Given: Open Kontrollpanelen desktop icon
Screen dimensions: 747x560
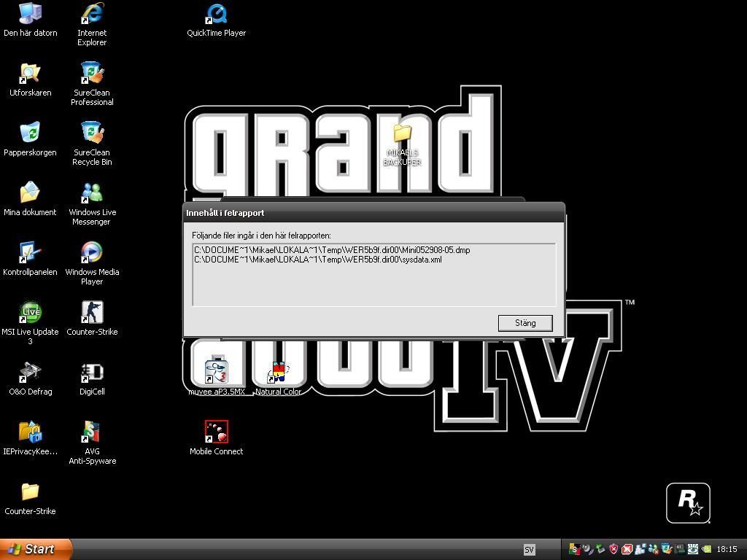Looking at the screenshot, I should click(31, 259).
